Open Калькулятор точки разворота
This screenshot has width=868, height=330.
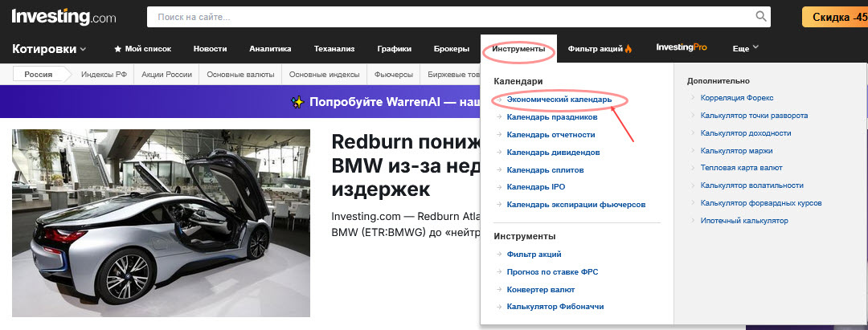(x=754, y=116)
